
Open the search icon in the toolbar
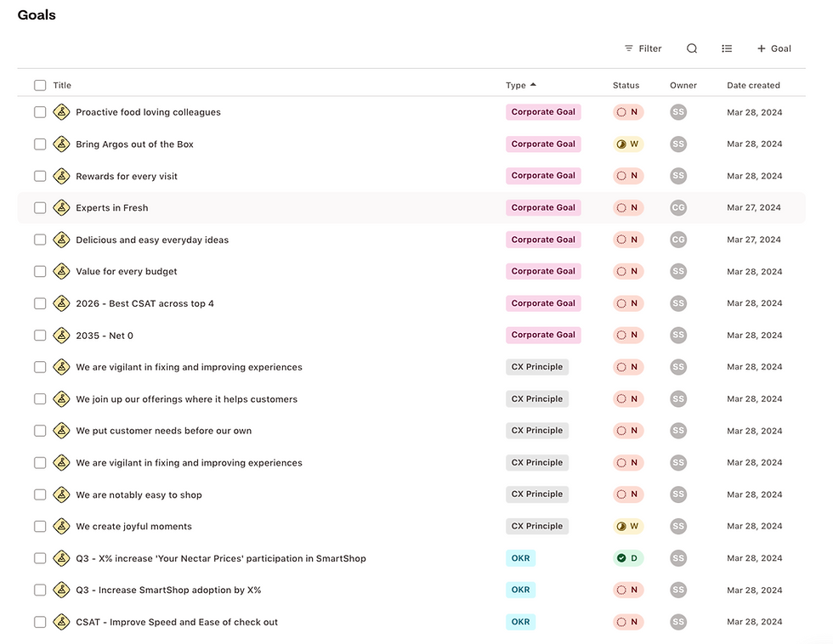692,48
